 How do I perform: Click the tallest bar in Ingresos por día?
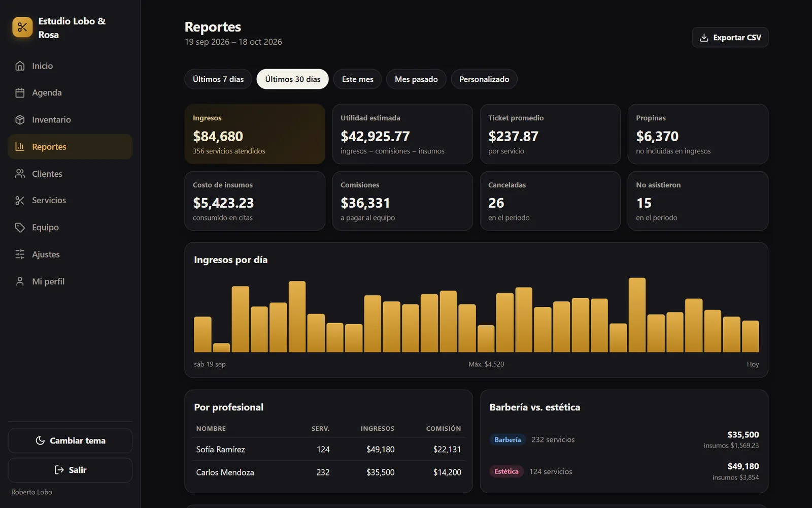tap(637, 315)
